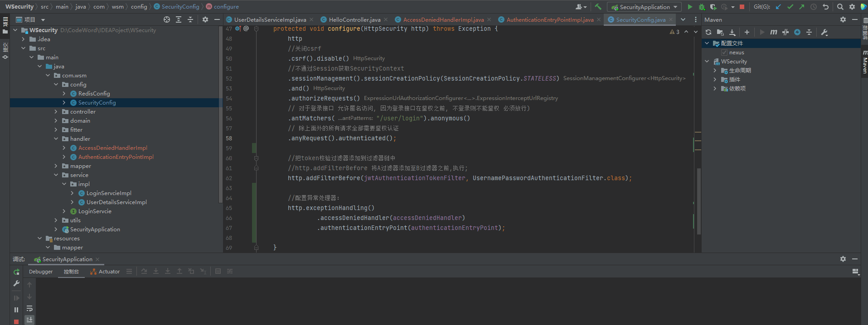The height and width of the screenshot is (325, 868).
Task: Open the Actuator tab
Action: [x=105, y=272]
